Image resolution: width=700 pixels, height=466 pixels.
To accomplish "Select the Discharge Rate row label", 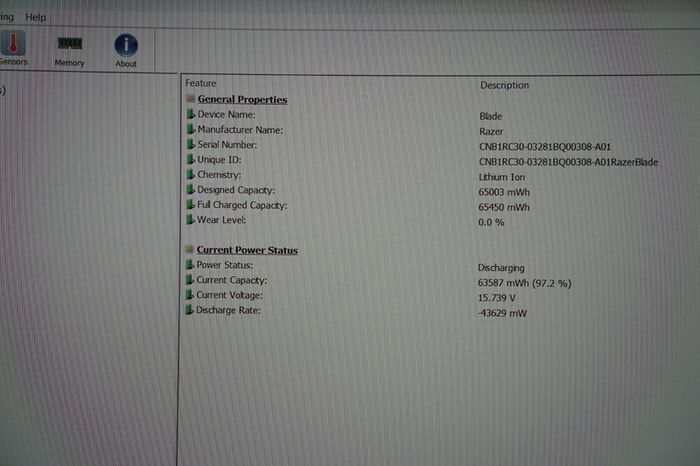I will pos(228,310).
